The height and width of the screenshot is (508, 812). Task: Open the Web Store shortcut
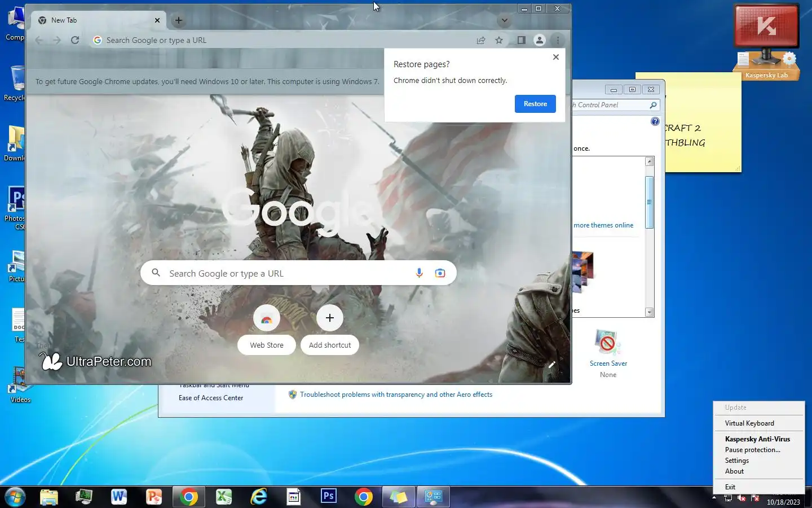267,330
